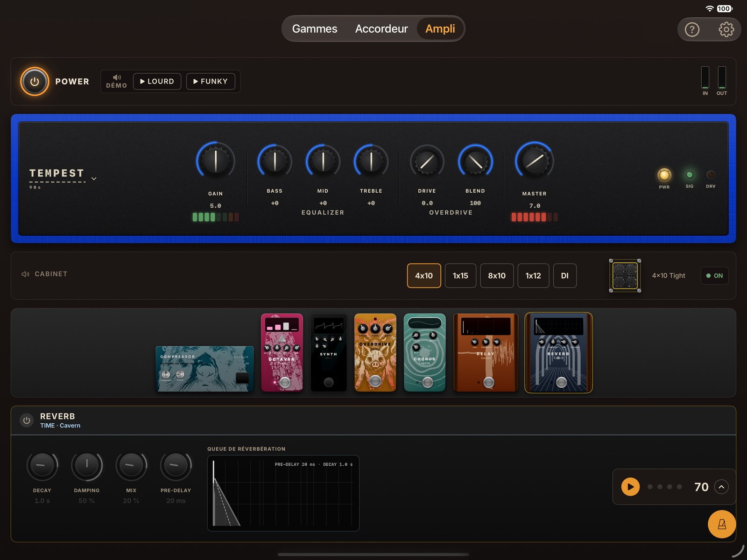Click the Wi-Fi status icon
Image resolution: width=747 pixels, height=560 pixels.
pyautogui.click(x=710, y=8)
